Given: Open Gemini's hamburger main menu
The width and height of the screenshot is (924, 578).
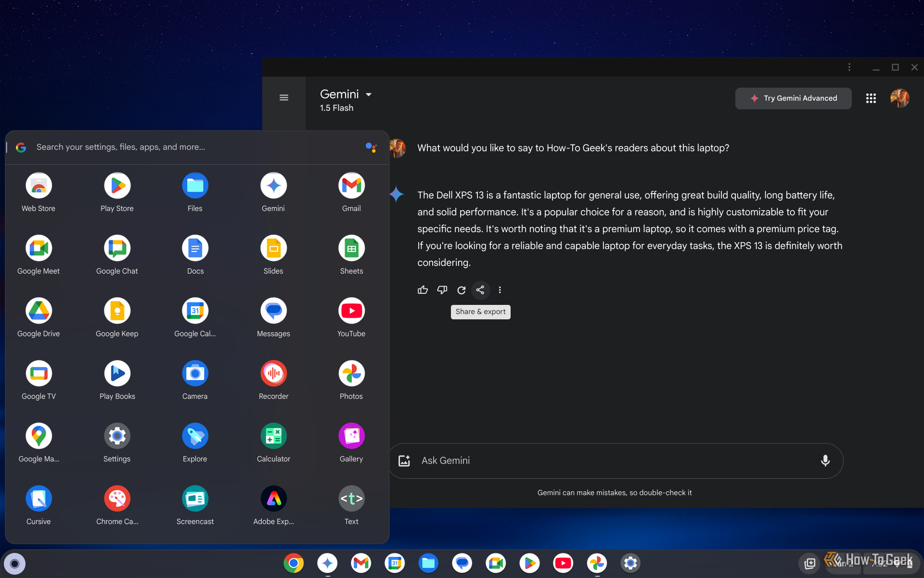Looking at the screenshot, I should [284, 98].
